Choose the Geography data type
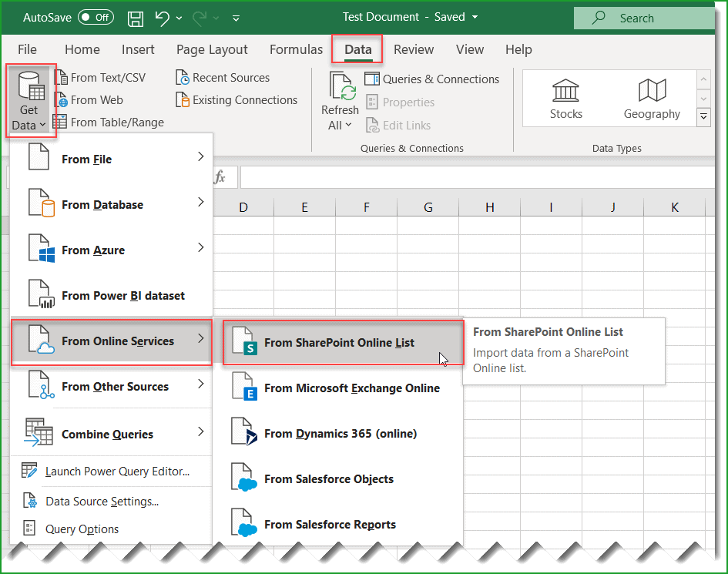Image resolution: width=728 pixels, height=574 pixels. click(652, 99)
